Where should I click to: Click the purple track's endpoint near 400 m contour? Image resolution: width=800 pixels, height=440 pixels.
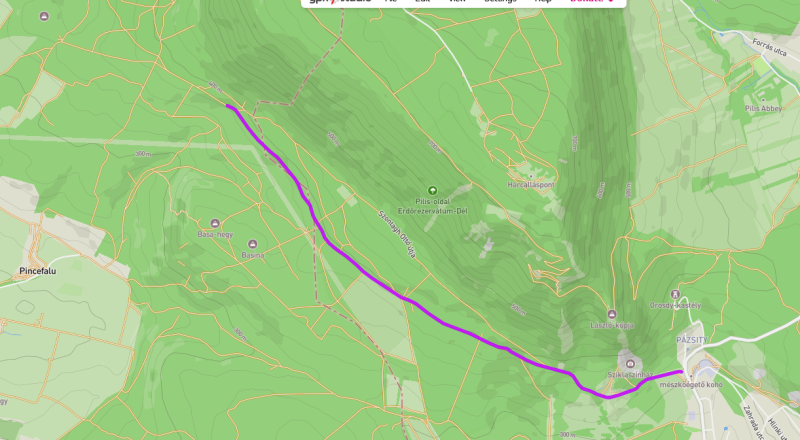pos(227,106)
